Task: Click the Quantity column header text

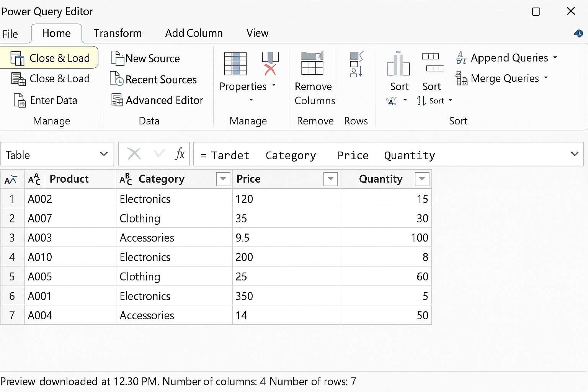Action: pos(381,179)
